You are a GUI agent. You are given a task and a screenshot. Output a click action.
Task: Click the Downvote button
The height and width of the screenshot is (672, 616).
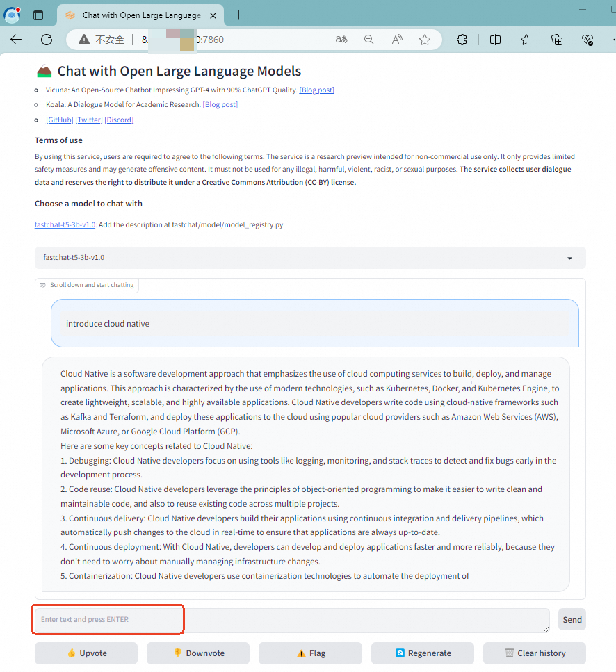point(198,653)
